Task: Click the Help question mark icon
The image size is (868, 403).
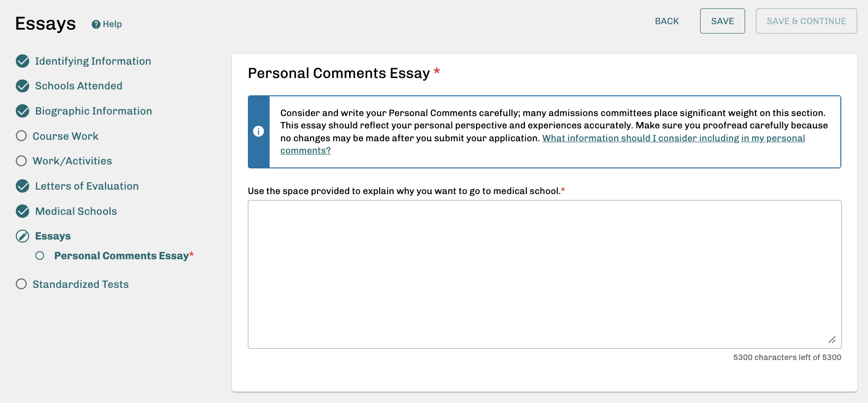Action: coord(96,24)
